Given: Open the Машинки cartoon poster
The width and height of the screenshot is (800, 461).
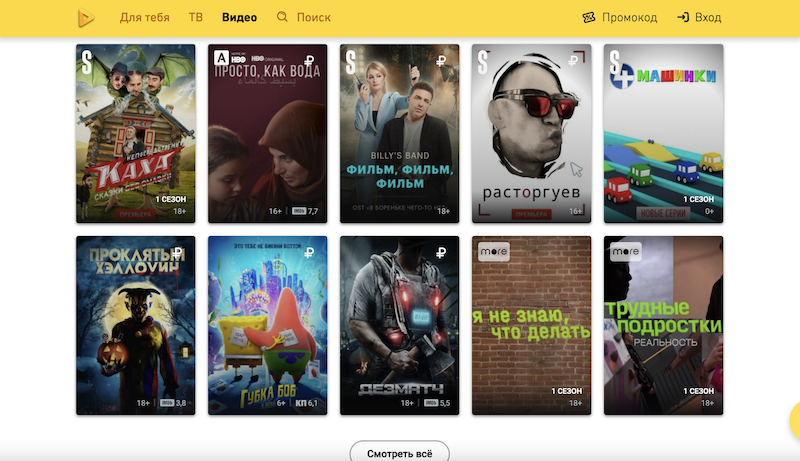Looking at the screenshot, I should [x=663, y=134].
